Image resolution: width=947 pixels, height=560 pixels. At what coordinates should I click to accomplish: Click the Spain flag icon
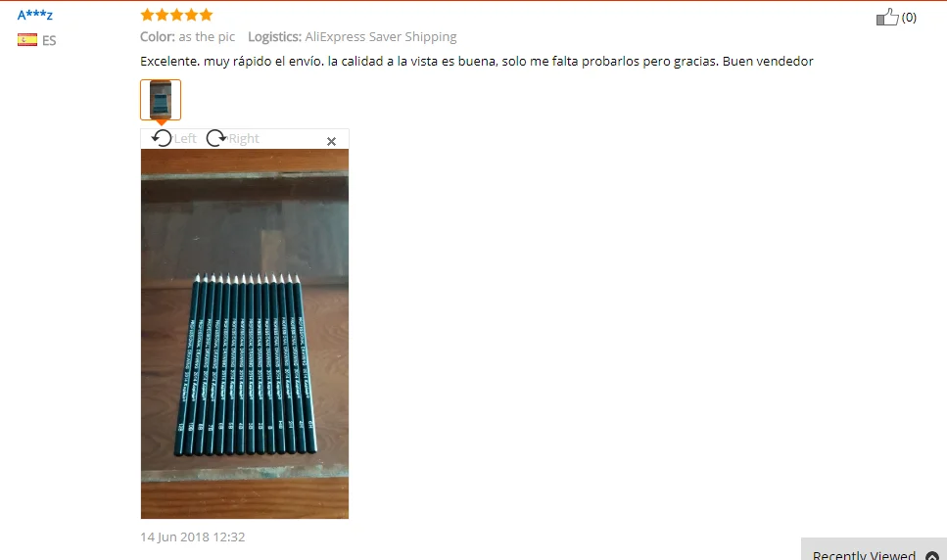[x=27, y=40]
